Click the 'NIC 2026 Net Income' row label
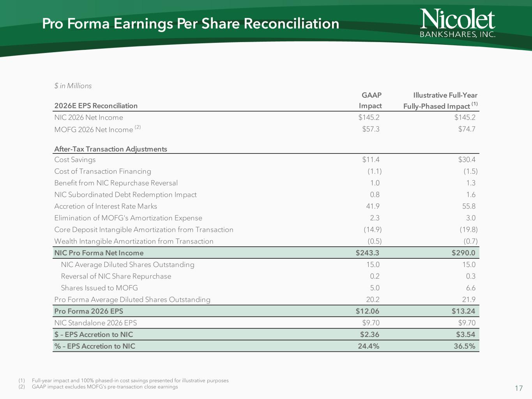532x399 pixels. point(88,117)
